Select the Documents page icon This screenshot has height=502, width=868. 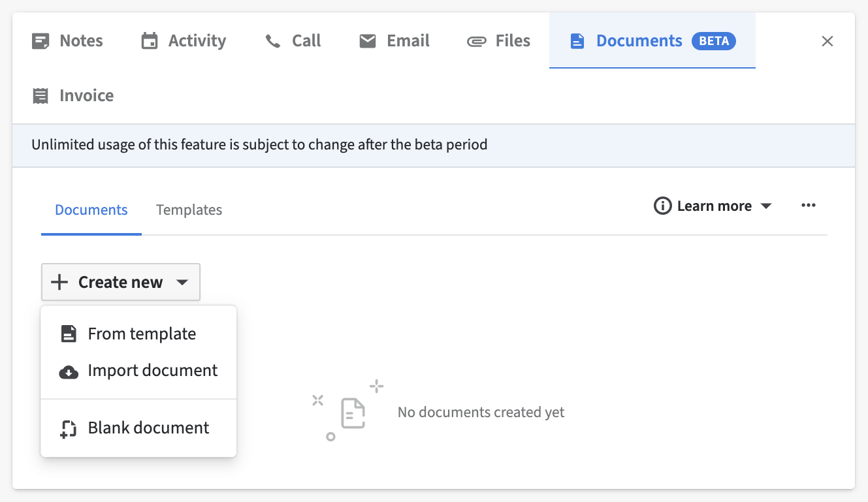tap(577, 40)
